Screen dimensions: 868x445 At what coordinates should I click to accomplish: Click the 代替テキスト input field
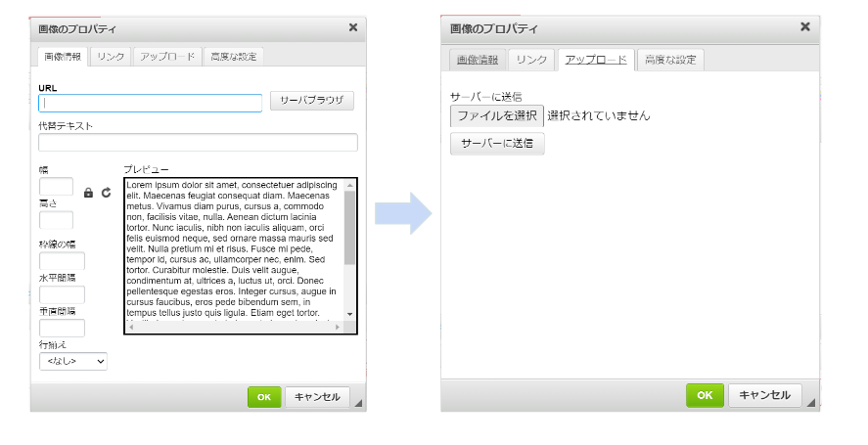(x=198, y=143)
